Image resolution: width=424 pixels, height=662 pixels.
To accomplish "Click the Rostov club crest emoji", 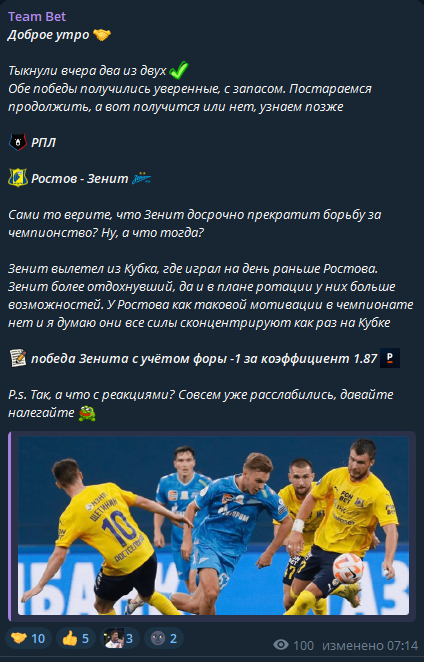I will [x=18, y=178].
